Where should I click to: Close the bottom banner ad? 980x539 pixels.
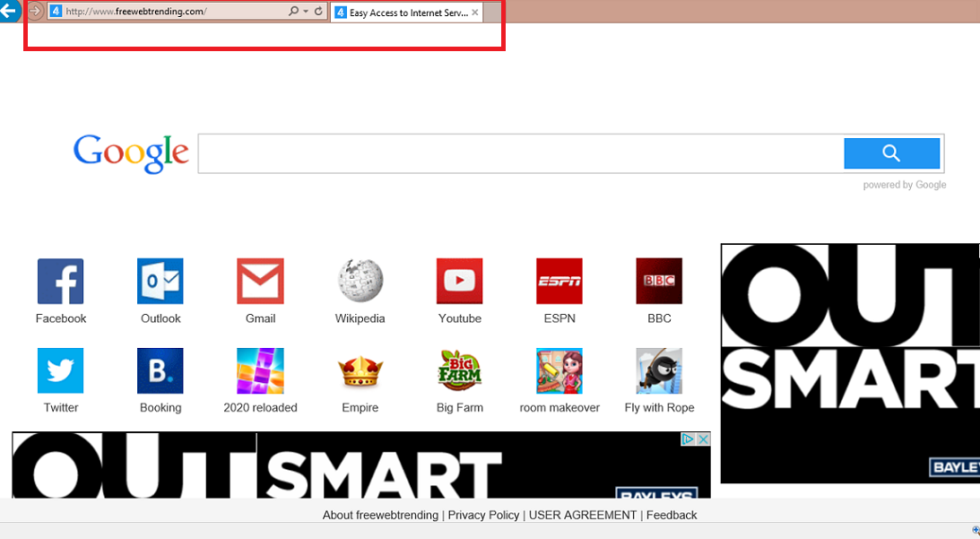pyautogui.click(x=703, y=439)
